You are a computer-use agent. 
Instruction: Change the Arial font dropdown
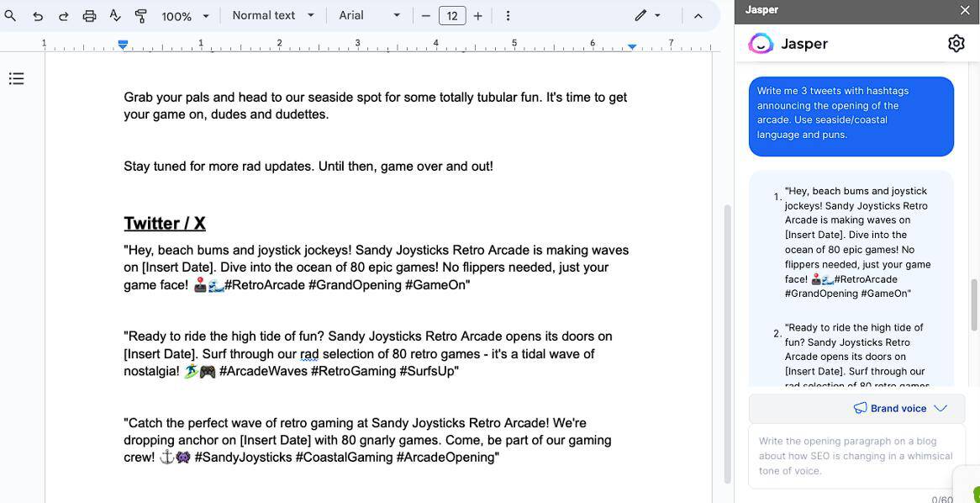370,15
